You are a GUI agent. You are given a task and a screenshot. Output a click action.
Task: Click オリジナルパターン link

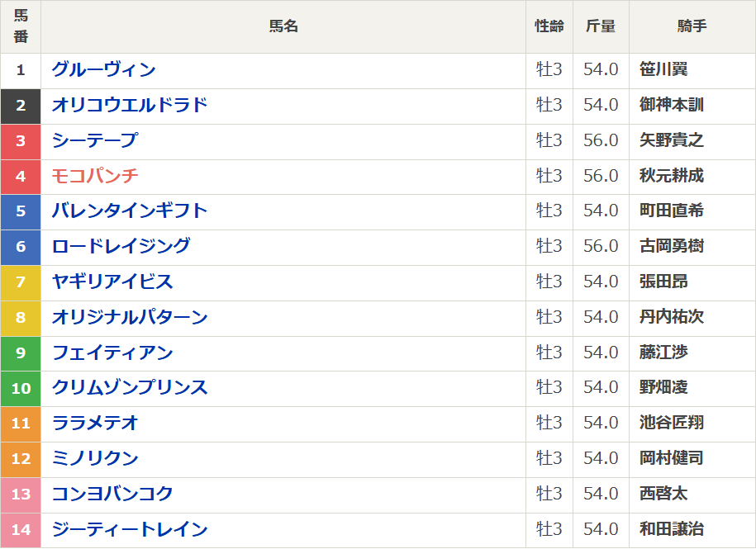point(129,317)
